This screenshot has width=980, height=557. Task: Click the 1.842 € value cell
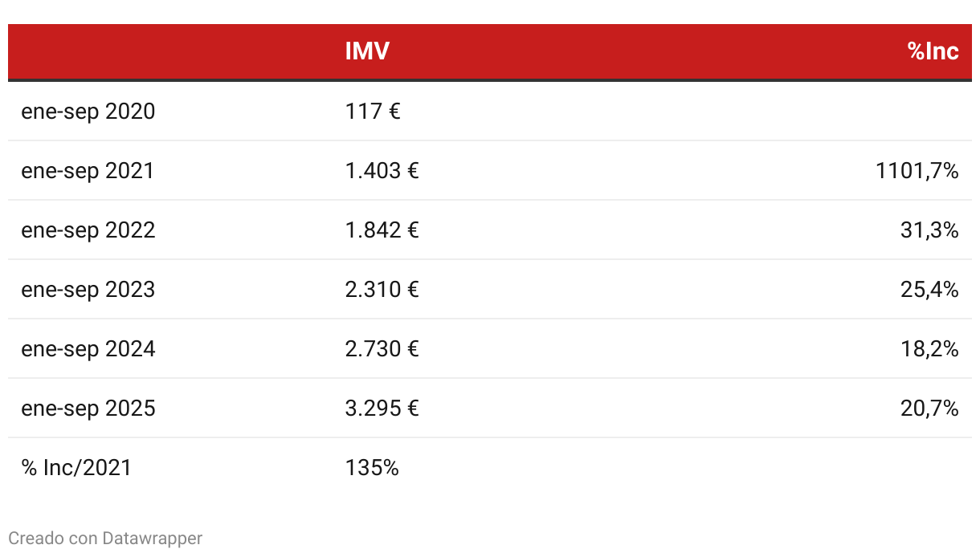[382, 230]
